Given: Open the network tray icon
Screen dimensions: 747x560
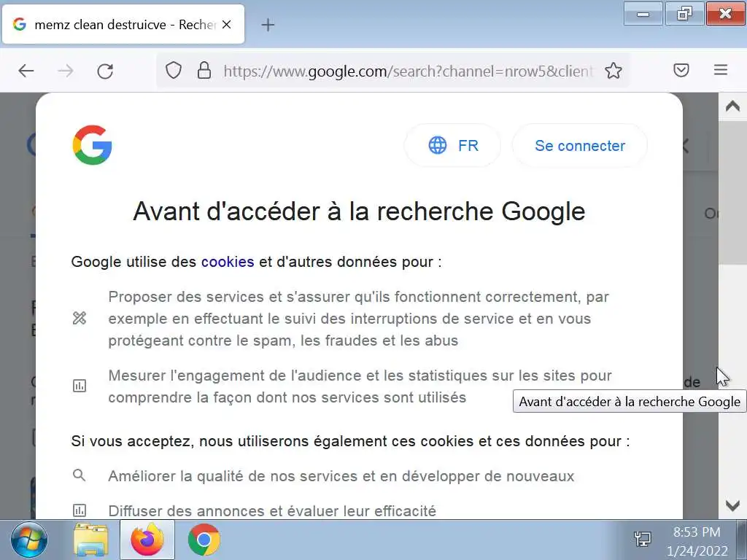Looking at the screenshot, I should click(x=643, y=539).
